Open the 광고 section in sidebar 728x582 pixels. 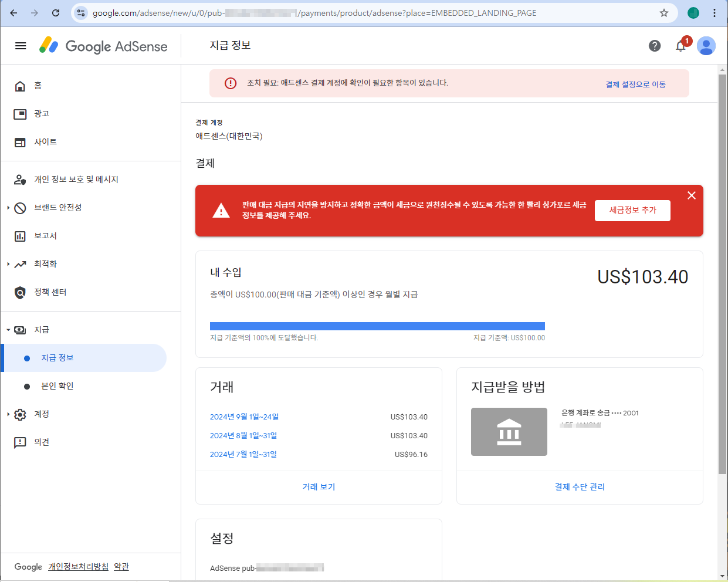(x=21, y=114)
